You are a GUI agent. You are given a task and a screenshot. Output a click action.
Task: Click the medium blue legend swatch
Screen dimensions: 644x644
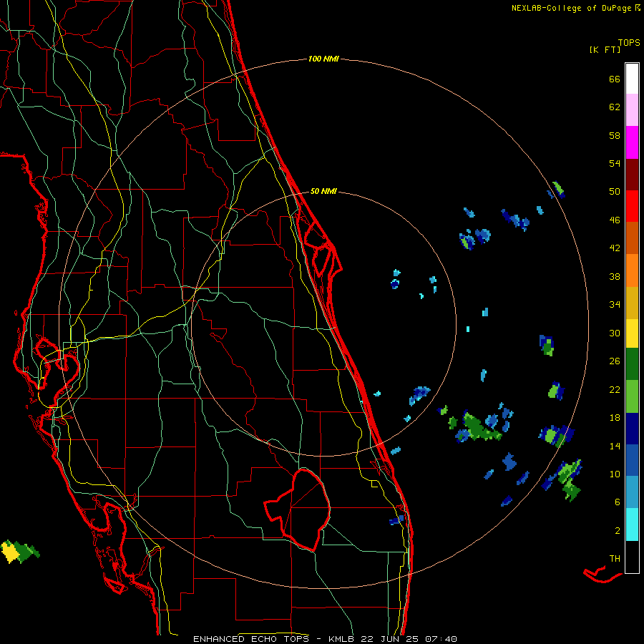coord(632,460)
